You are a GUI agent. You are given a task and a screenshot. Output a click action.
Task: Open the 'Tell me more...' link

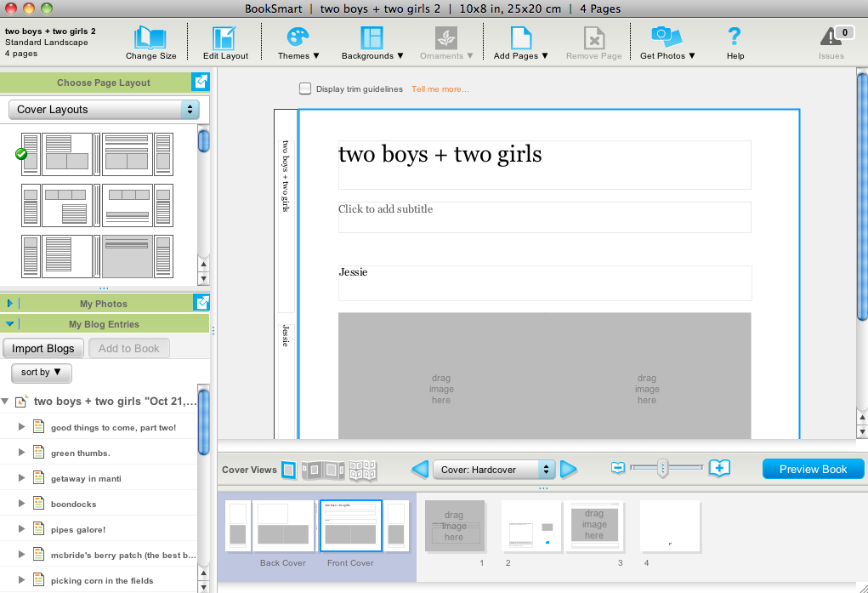click(x=440, y=88)
